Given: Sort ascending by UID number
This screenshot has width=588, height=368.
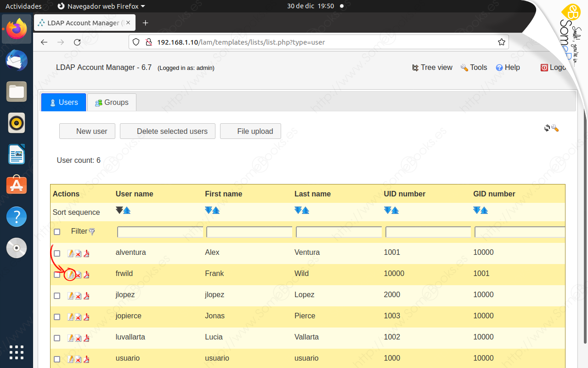Looking at the screenshot, I should pos(395,210).
